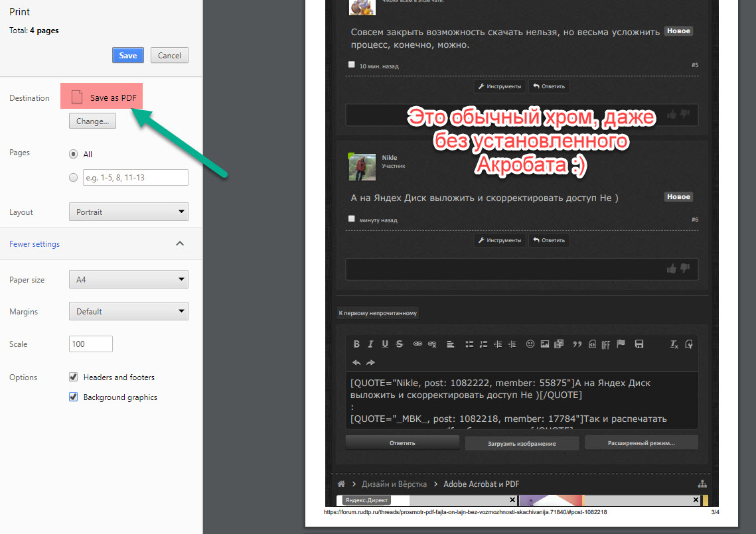Image resolution: width=756 pixels, height=534 pixels.
Task: Tick the checkbox on Nikle's post #6
Action: coord(352,219)
